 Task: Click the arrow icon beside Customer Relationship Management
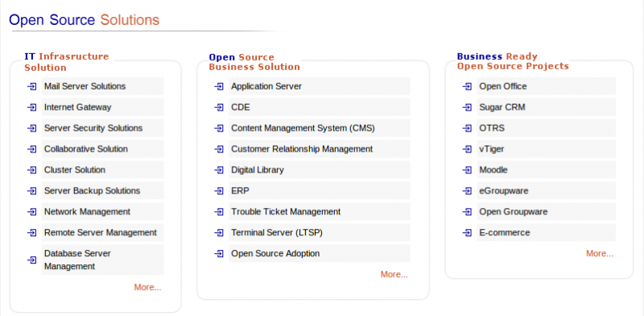pos(219,149)
